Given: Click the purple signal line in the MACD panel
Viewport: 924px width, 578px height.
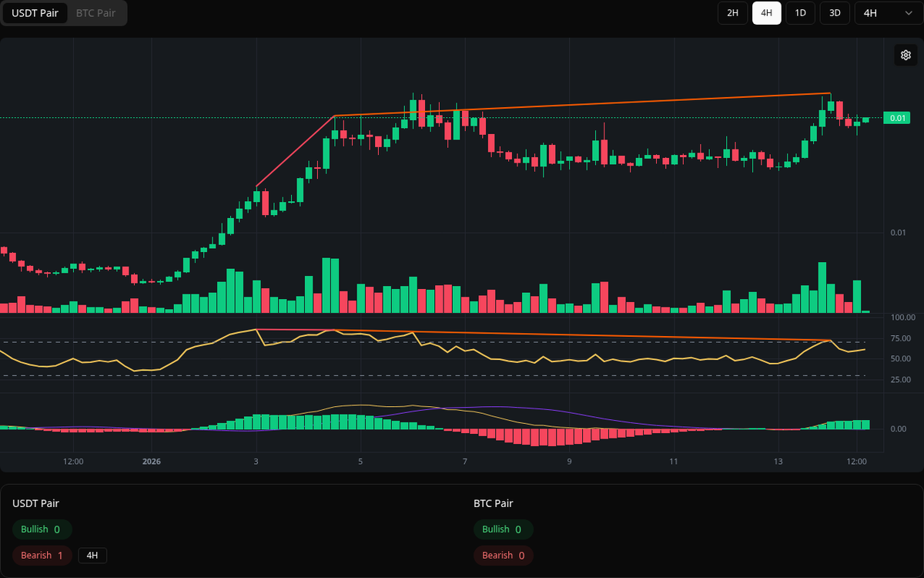Looking at the screenshot, I should click(x=539, y=411).
